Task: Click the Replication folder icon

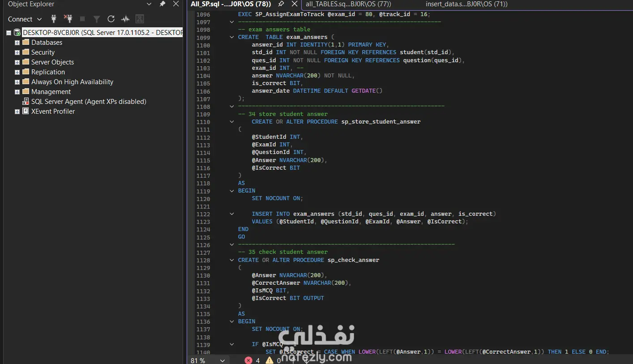Action: (x=26, y=72)
